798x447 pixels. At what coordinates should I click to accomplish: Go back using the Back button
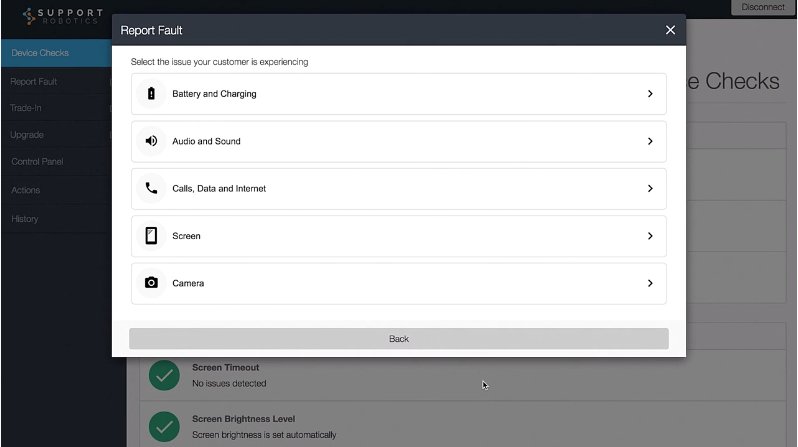pos(398,339)
